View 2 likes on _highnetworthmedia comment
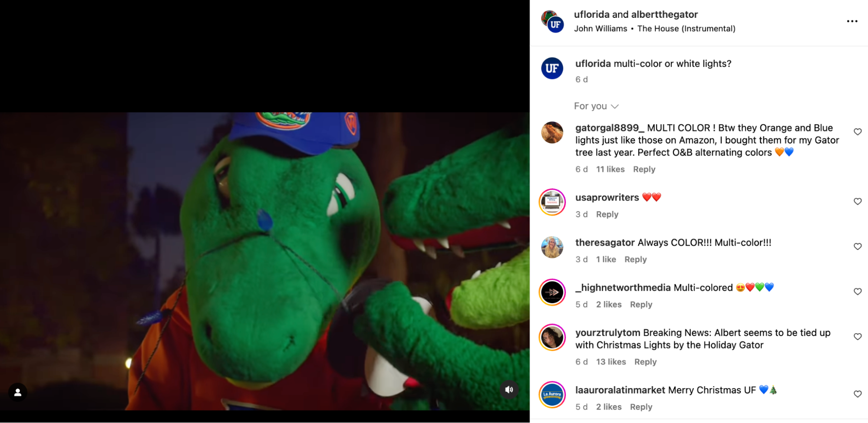This screenshot has width=868, height=423. [x=608, y=305]
